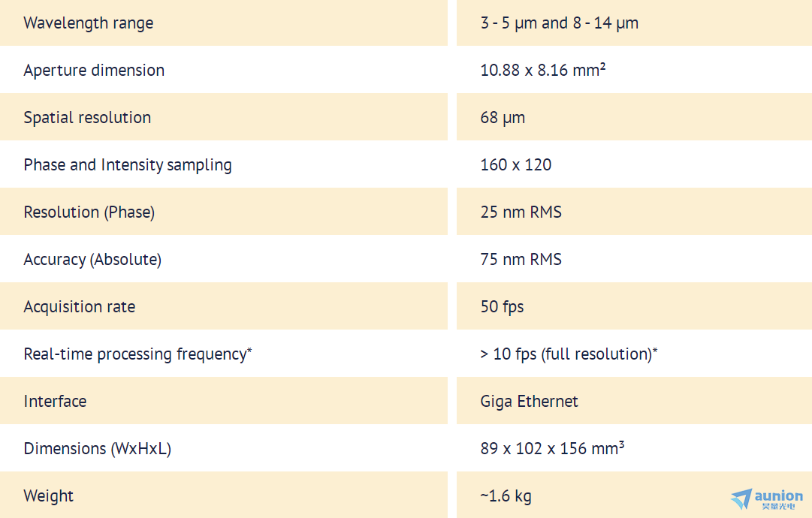Click the 75 nm RMS value
Image resolution: width=812 pixels, height=518 pixels.
pyautogui.click(x=521, y=259)
